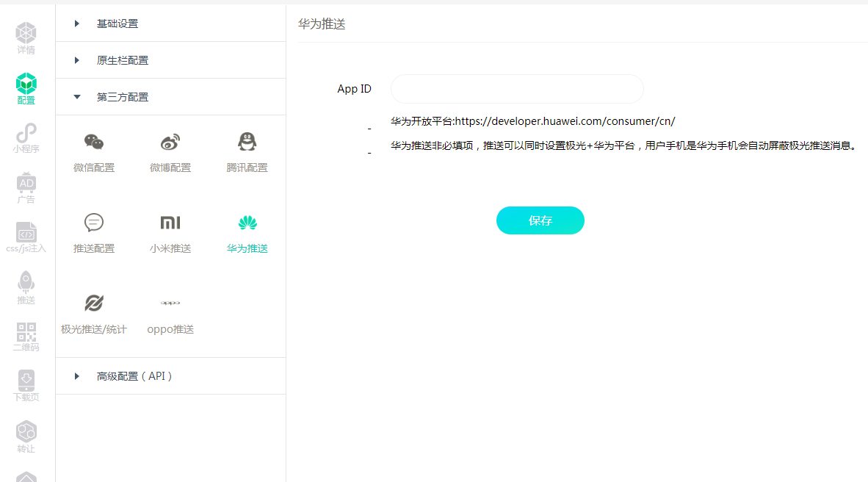This screenshot has width=868, height=482.
Task: Click the 华为推送非必填项 note text
Action: coord(625,145)
